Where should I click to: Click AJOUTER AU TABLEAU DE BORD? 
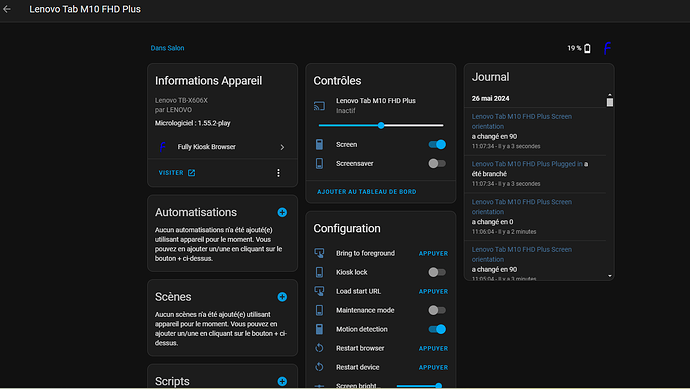click(x=367, y=192)
